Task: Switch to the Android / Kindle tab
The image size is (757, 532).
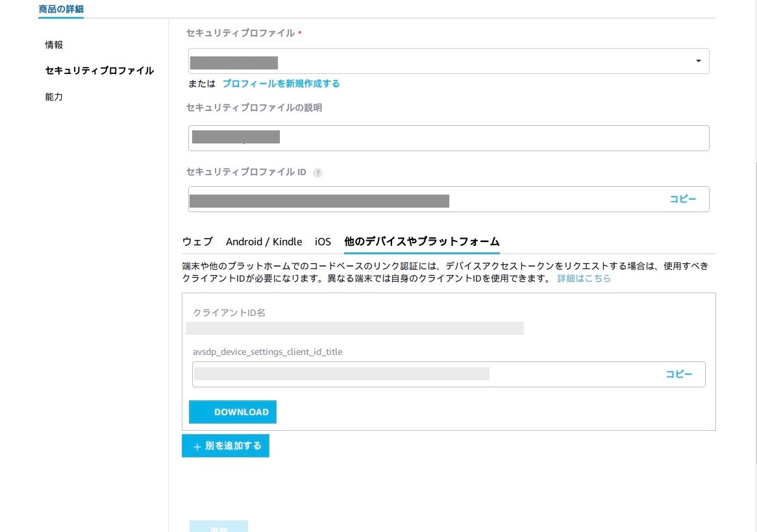Action: coord(264,241)
